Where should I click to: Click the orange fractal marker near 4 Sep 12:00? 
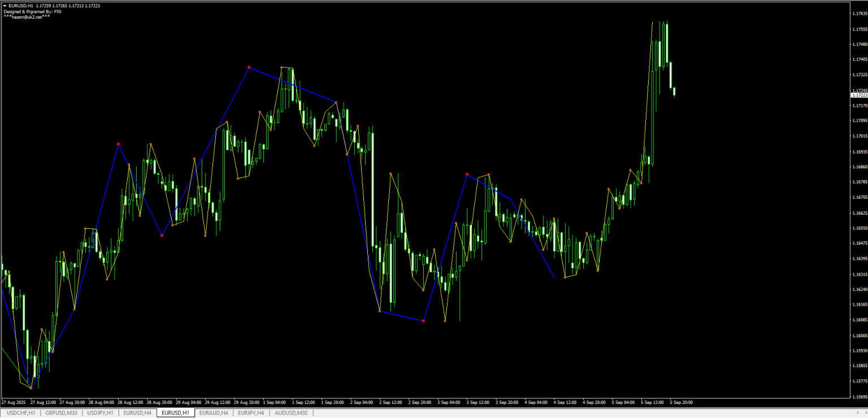point(565,277)
